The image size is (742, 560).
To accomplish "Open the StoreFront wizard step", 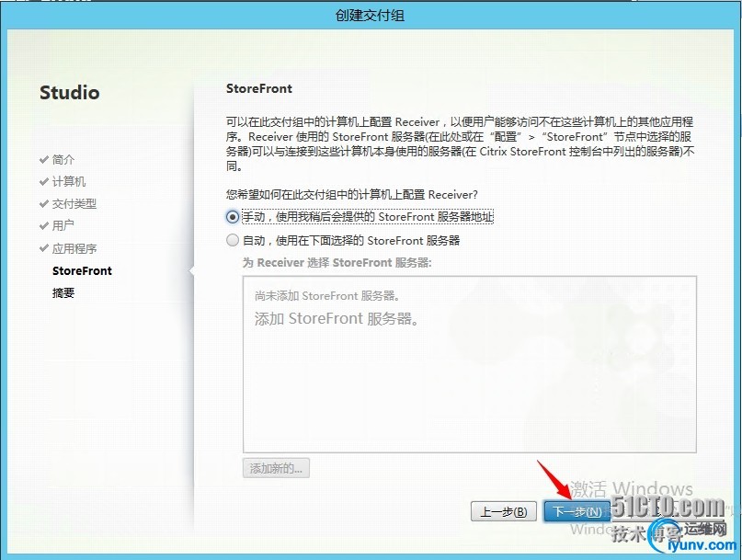I will click(x=82, y=270).
